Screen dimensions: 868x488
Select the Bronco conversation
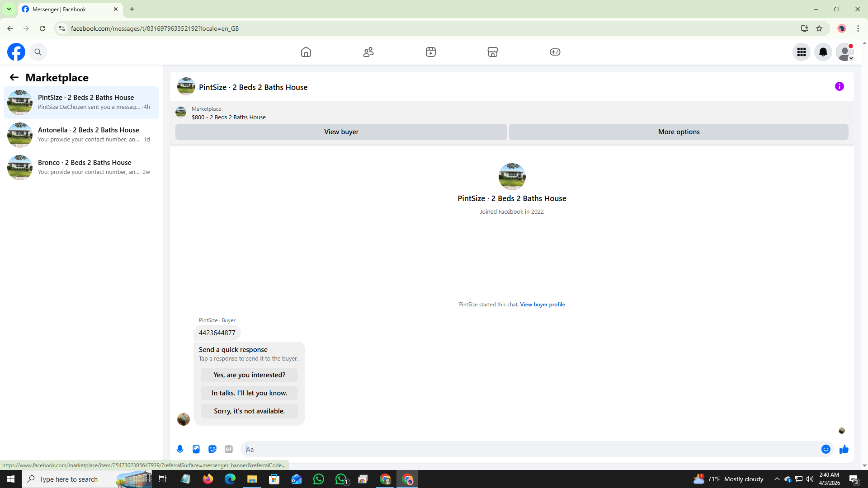coord(81,168)
